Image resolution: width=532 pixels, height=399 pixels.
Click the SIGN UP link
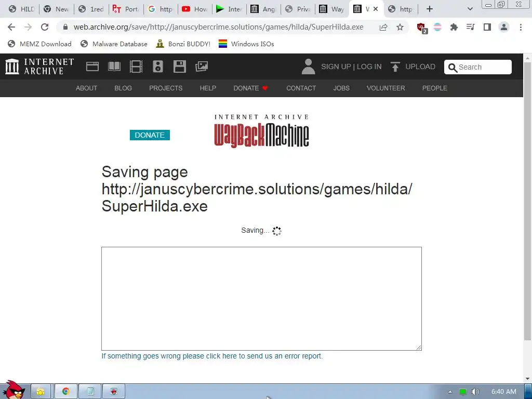pos(336,66)
